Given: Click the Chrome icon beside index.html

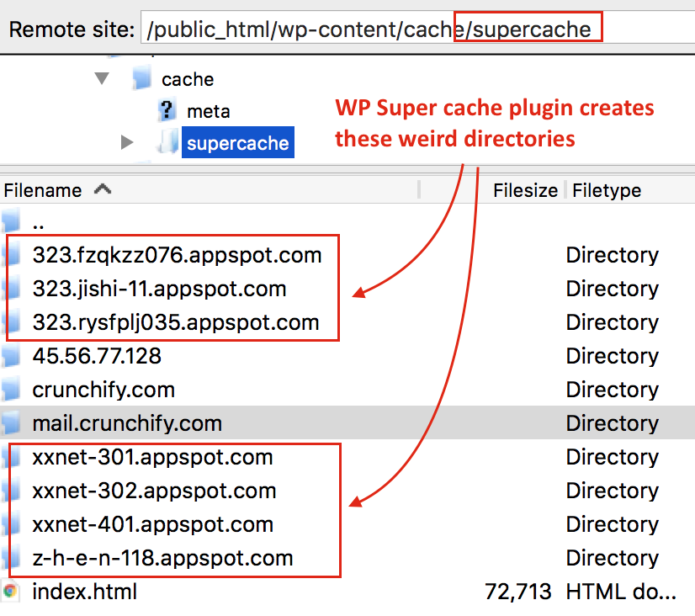Looking at the screenshot, I should (x=11, y=591).
